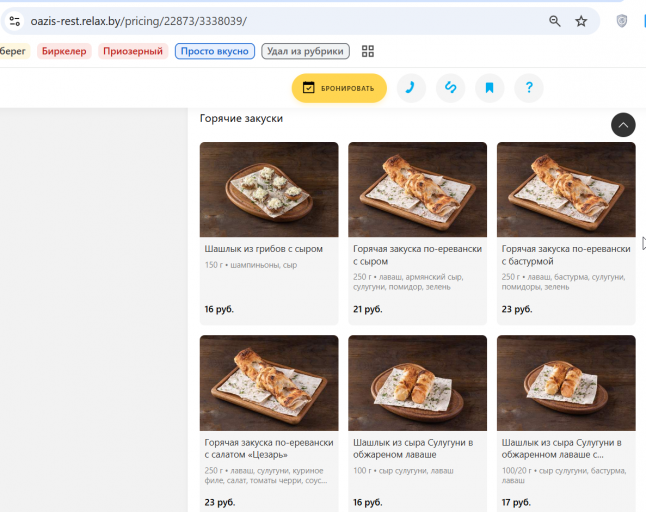The width and height of the screenshot is (646, 512).
Task: Open site information icon in address bar
Action: coord(15,21)
